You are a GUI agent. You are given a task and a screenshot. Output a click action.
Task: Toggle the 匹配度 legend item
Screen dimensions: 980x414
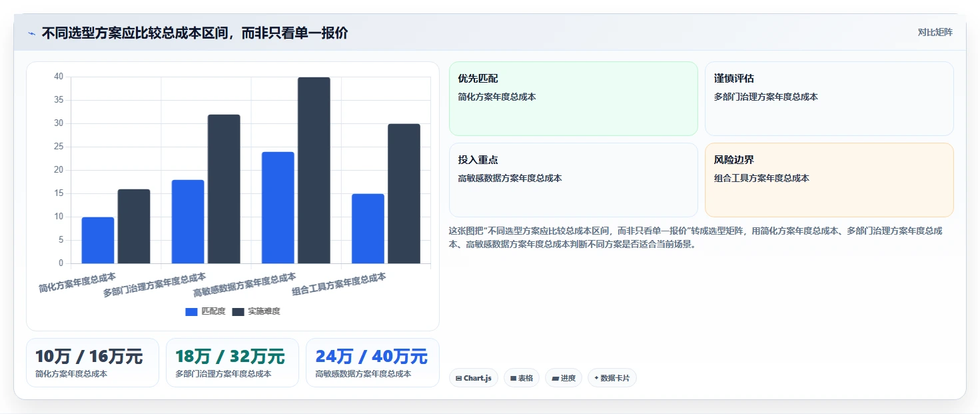pos(205,311)
